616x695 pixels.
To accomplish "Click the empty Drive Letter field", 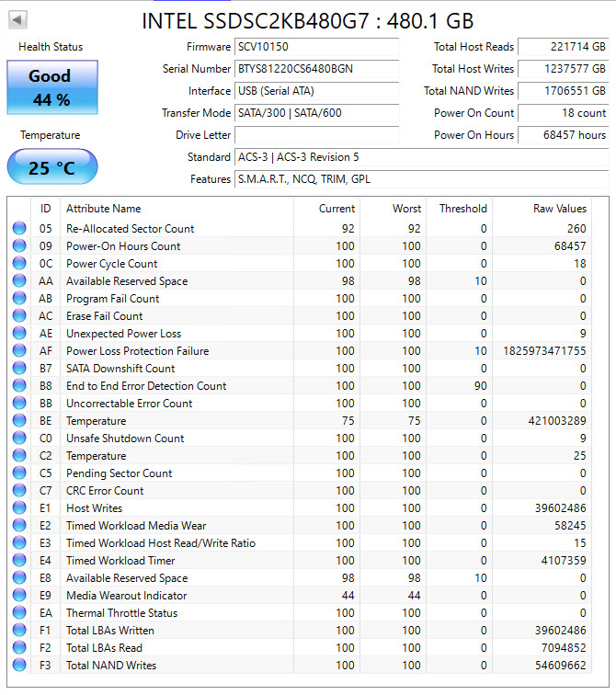I will coord(316,135).
